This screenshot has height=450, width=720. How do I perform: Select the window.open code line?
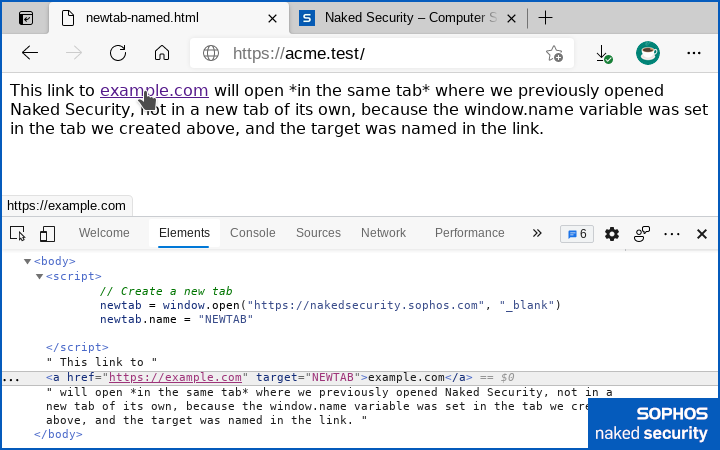(331, 305)
